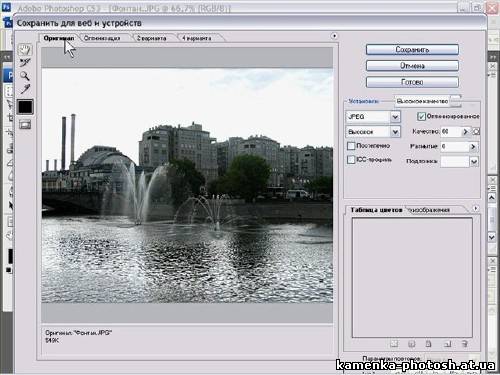Click the Готово button
The image size is (500, 375).
[412, 82]
